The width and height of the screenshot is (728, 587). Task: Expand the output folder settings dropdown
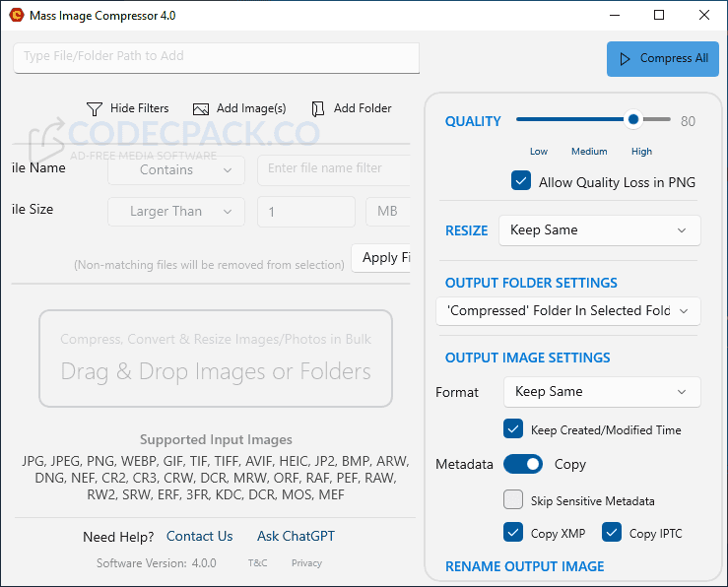click(567, 311)
